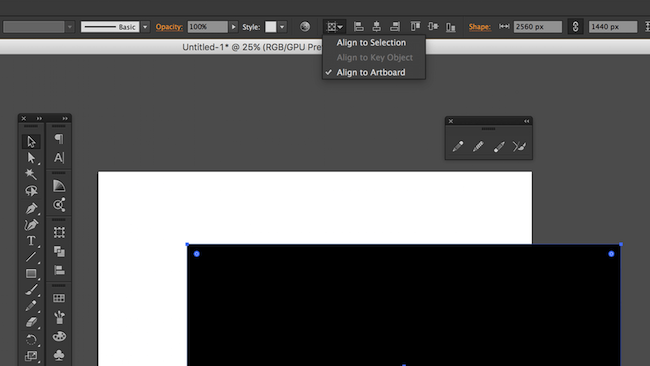Collapse the docked panel icons column
Viewport: 650px width, 366px height.
pyautogui.click(x=65, y=119)
